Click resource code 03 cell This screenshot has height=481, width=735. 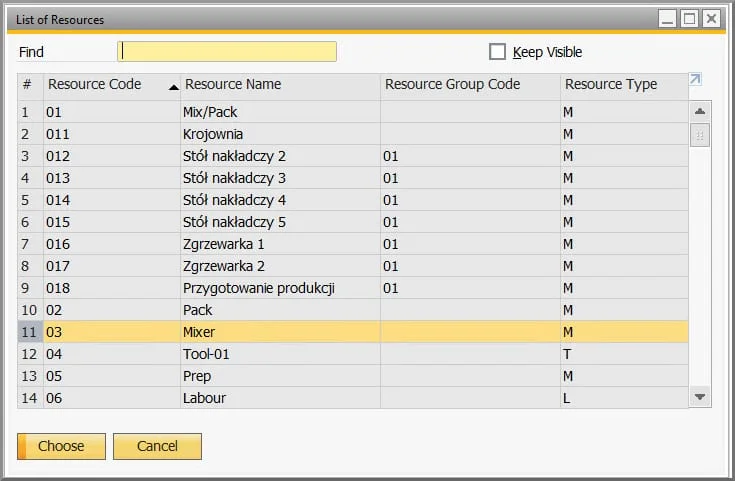(112, 332)
